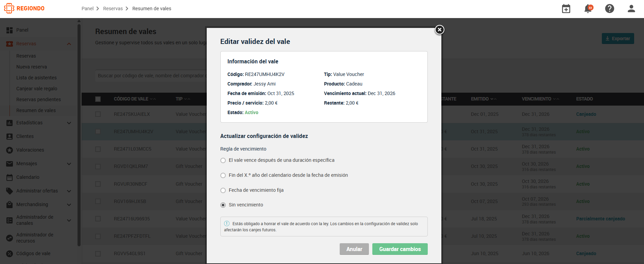The height and width of the screenshot is (264, 644).
Task: Close the edit voucher validity dialog
Action: [x=440, y=30]
